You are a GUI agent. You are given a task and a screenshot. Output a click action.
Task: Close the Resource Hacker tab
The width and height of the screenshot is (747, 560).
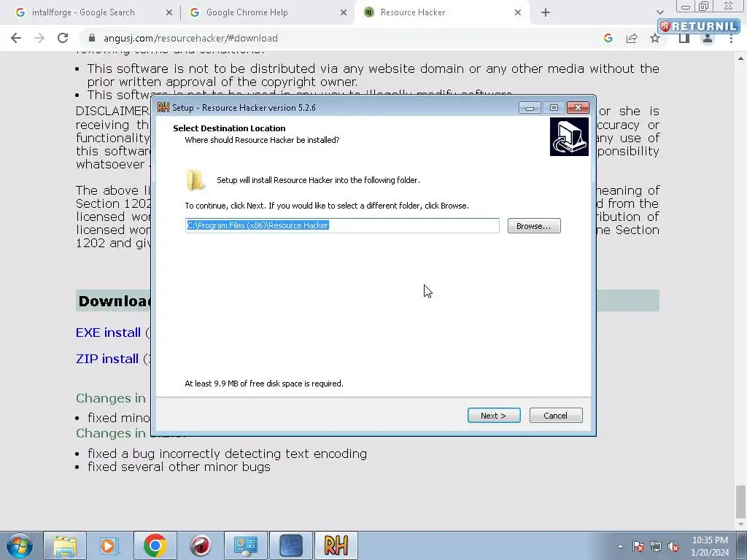pos(518,12)
